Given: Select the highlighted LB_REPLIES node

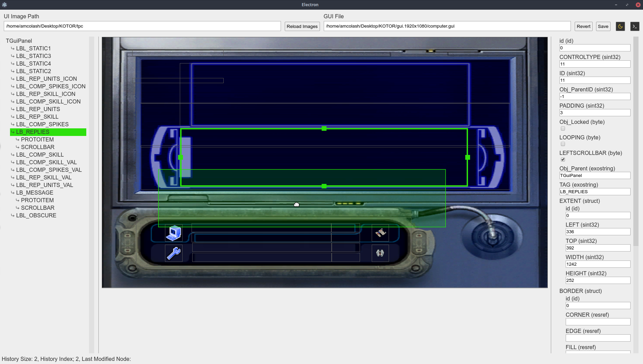Looking at the screenshot, I should click(48, 132).
